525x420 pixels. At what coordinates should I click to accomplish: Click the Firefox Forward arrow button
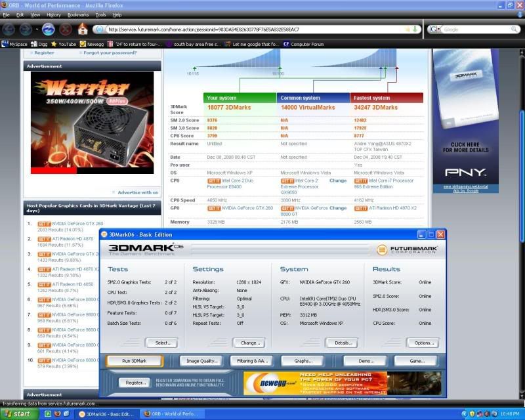26,30
